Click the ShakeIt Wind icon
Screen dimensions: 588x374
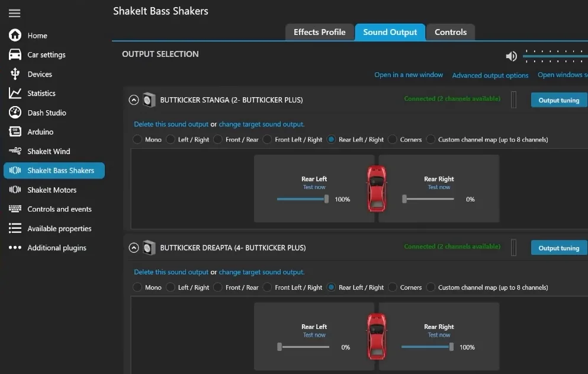pos(15,151)
